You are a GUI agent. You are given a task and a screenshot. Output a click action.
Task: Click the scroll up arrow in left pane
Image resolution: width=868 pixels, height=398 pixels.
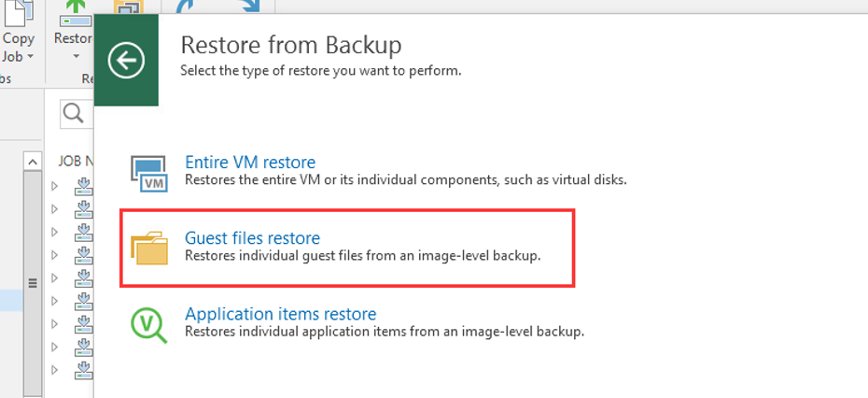coord(32,162)
